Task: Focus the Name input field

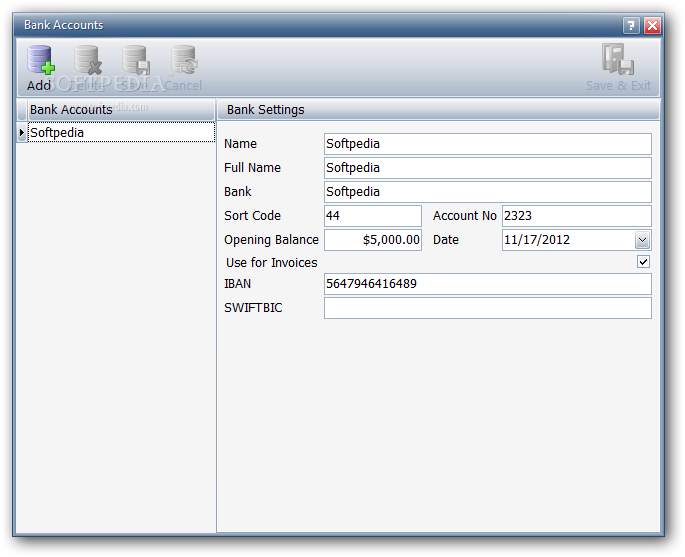Action: [x=488, y=144]
